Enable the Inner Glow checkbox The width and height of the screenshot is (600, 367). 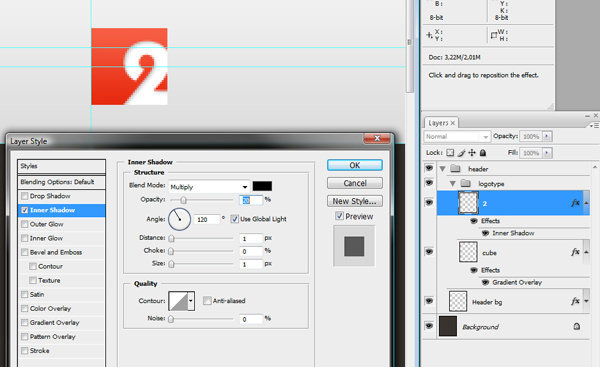pos(24,238)
